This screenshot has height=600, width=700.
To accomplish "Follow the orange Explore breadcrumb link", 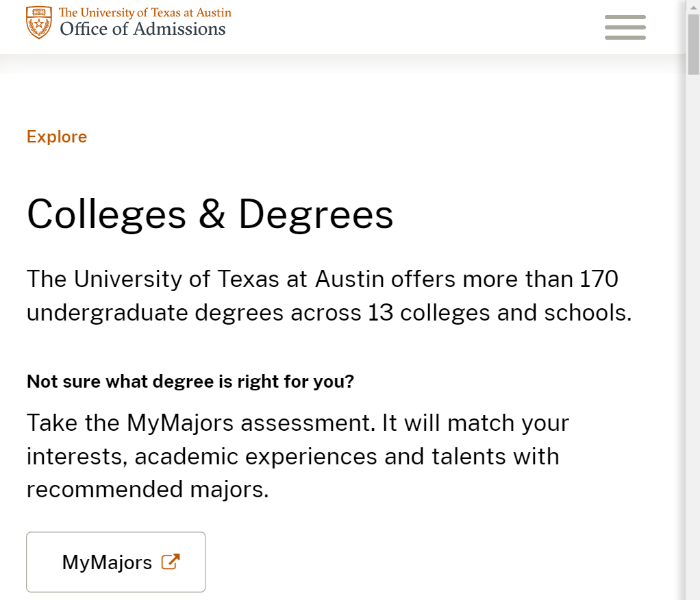I will pos(57,136).
